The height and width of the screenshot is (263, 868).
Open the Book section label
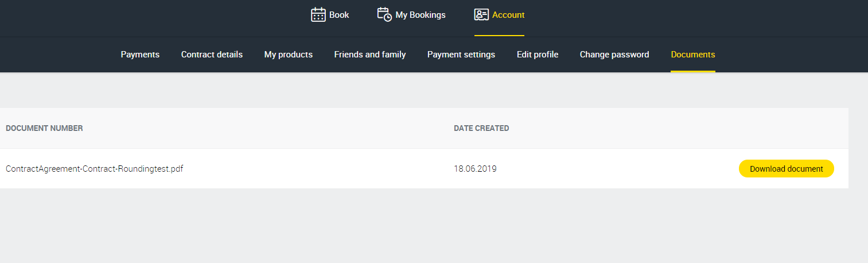339,15
